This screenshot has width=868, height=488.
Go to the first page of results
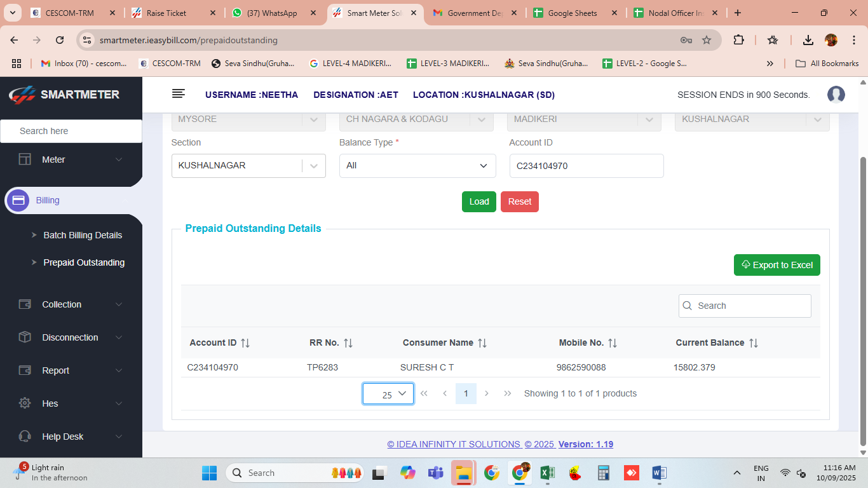pos(424,393)
